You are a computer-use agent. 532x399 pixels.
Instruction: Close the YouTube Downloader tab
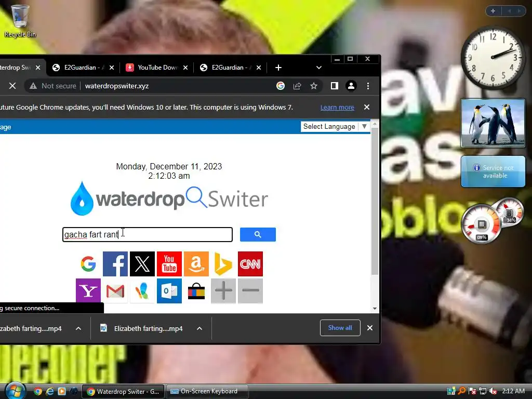185,68
